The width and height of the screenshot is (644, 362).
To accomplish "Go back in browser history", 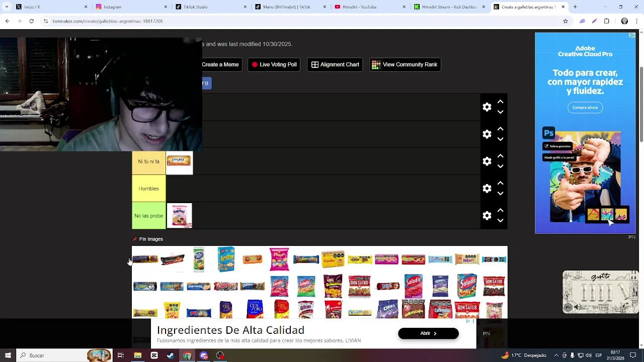I will [7, 21].
